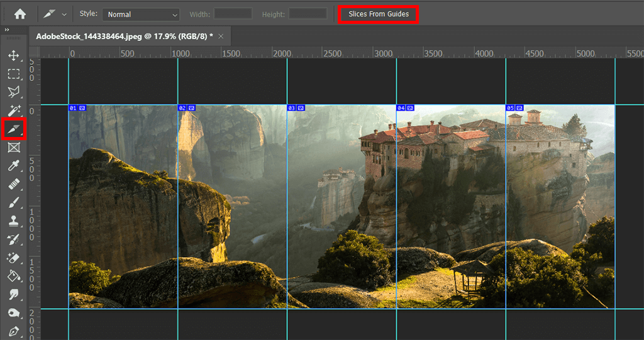Click slice 01 badge on canvas
Image resolution: width=644 pixels, height=340 pixels.
click(x=77, y=108)
